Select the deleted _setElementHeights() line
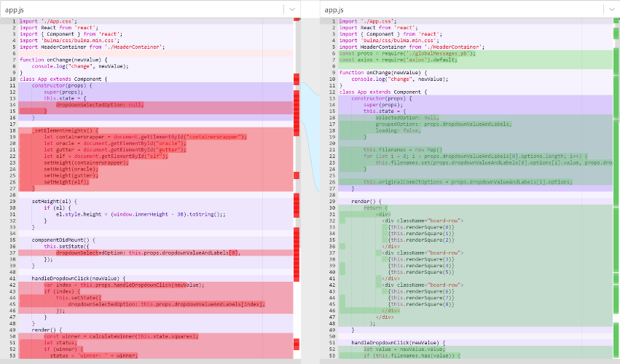 pyautogui.click(x=66, y=130)
